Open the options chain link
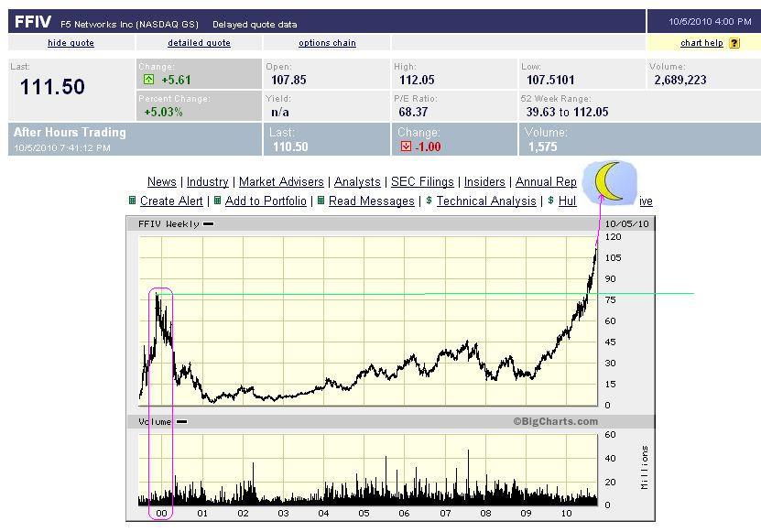The image size is (761, 532). click(327, 43)
